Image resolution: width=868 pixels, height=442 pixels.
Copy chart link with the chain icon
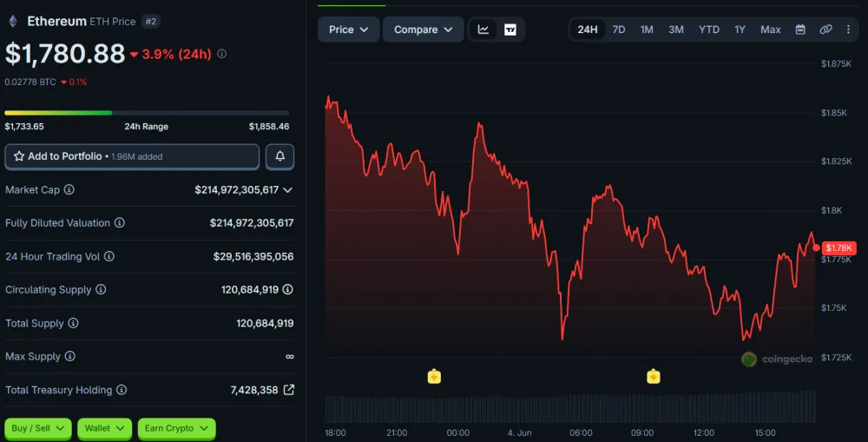826,30
